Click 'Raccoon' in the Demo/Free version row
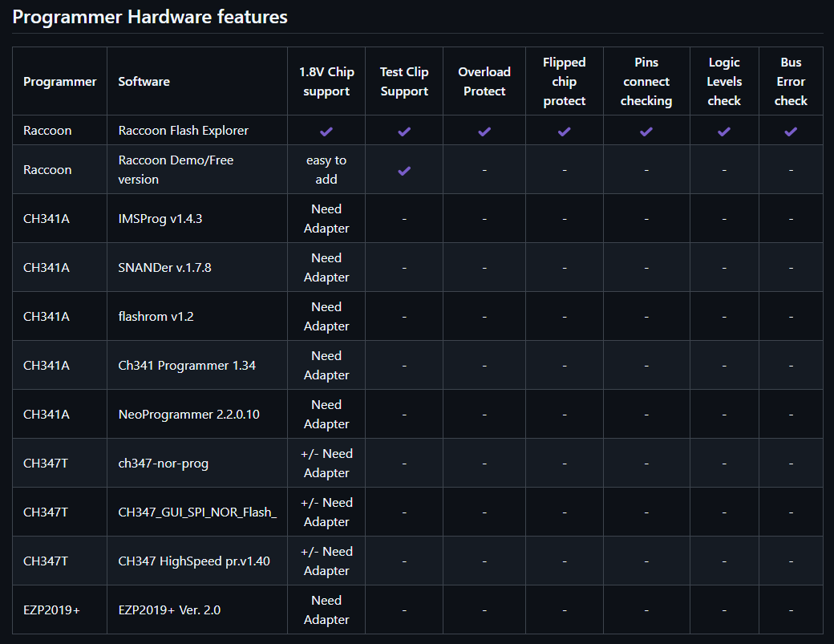834x644 pixels. pos(47,170)
